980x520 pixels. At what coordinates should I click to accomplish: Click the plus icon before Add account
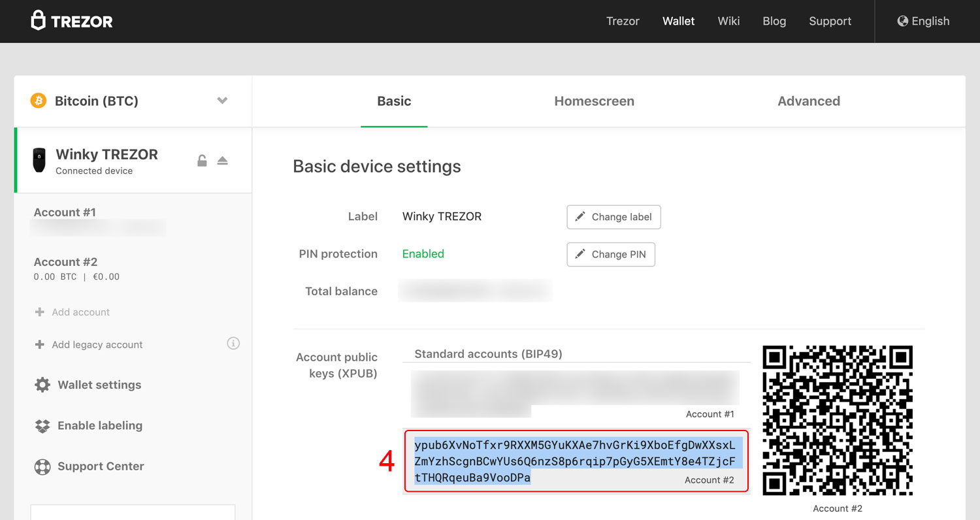pyautogui.click(x=39, y=312)
